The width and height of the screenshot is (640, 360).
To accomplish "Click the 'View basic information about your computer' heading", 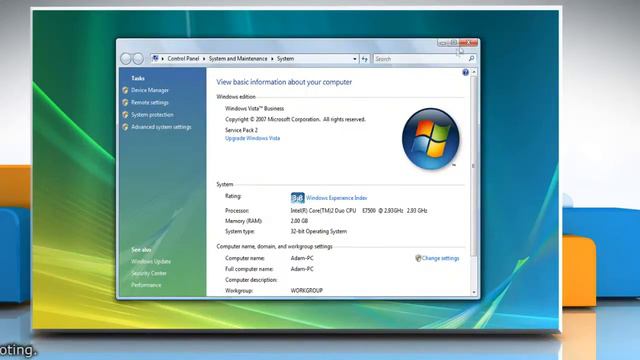I will point(284,82).
